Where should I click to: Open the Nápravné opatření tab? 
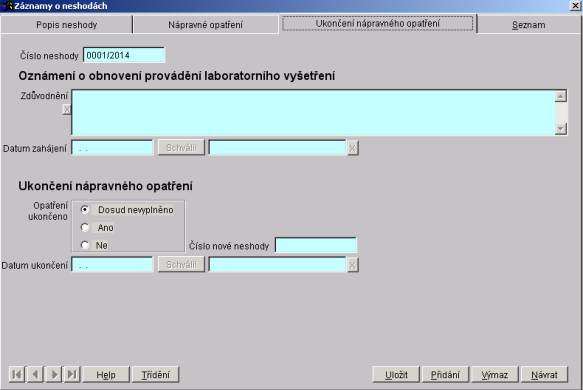(x=205, y=25)
